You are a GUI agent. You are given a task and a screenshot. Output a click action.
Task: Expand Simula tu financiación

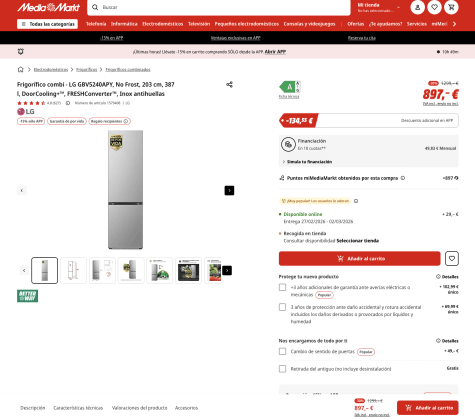click(x=307, y=162)
